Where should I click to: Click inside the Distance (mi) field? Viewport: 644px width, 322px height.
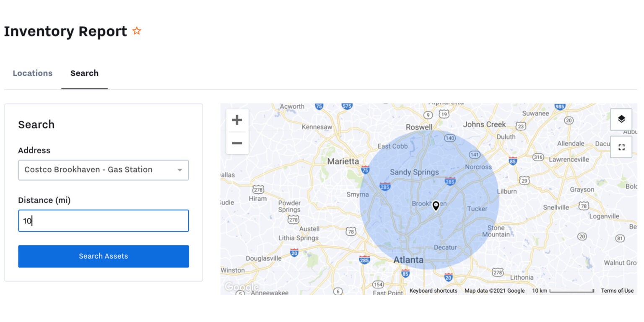pos(103,221)
